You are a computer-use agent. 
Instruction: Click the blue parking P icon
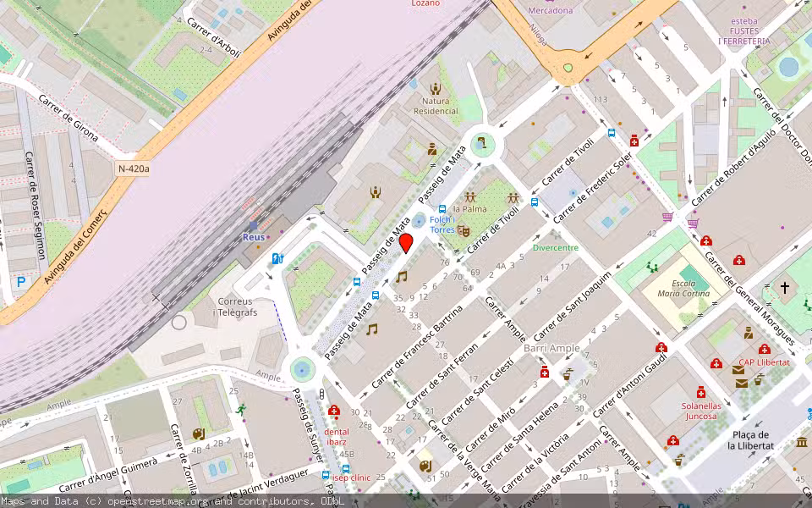pyautogui.click(x=21, y=283)
